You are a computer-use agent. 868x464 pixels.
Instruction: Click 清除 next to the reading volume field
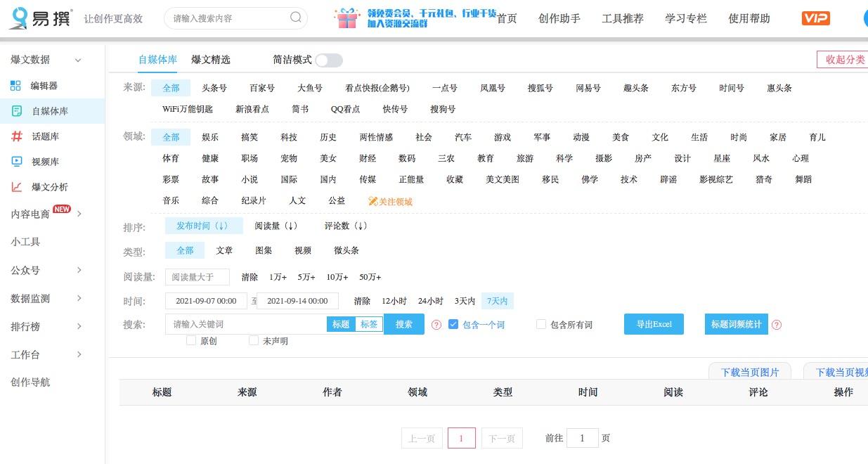tap(250, 277)
